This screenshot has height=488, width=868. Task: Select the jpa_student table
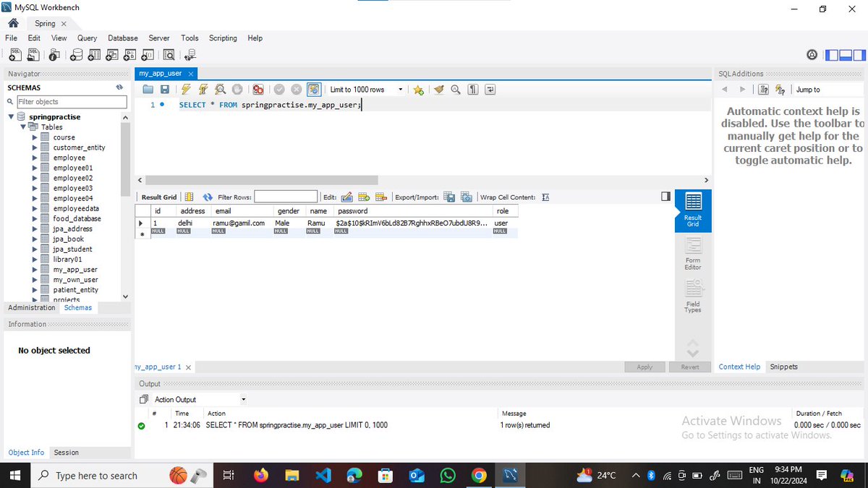72,249
